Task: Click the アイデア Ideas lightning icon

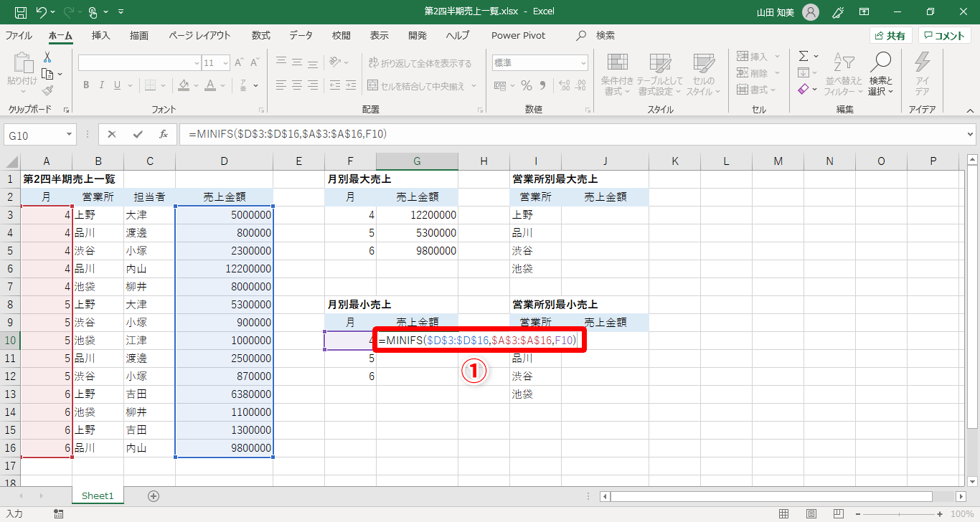Action: [922, 62]
